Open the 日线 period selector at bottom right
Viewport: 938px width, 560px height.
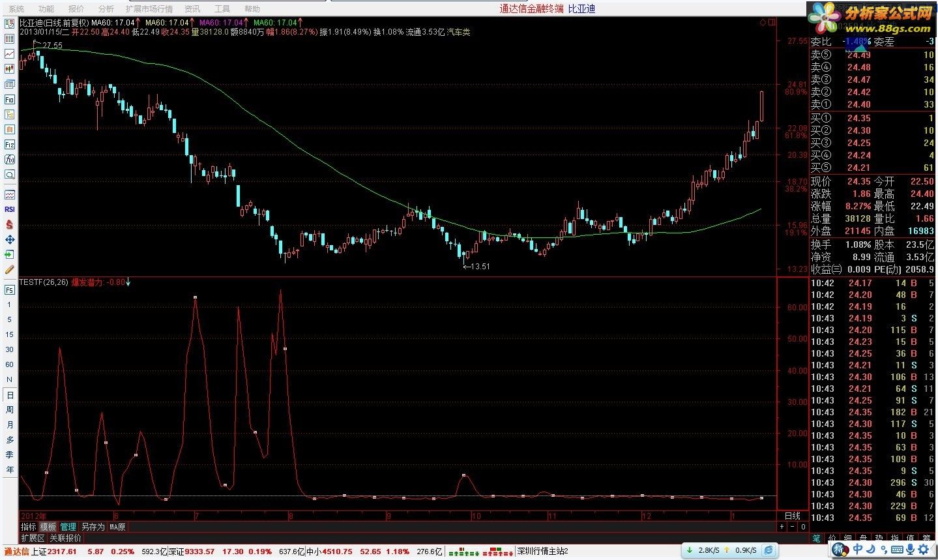(x=792, y=516)
